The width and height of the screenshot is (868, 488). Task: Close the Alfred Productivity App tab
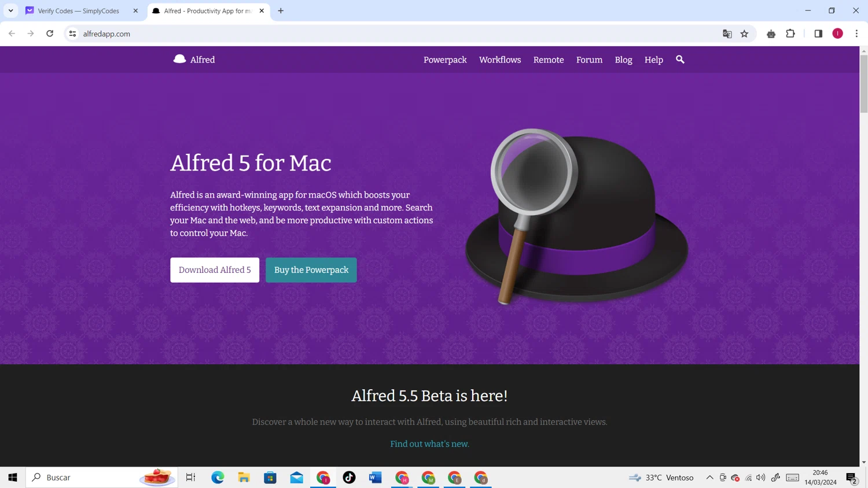[262, 10]
